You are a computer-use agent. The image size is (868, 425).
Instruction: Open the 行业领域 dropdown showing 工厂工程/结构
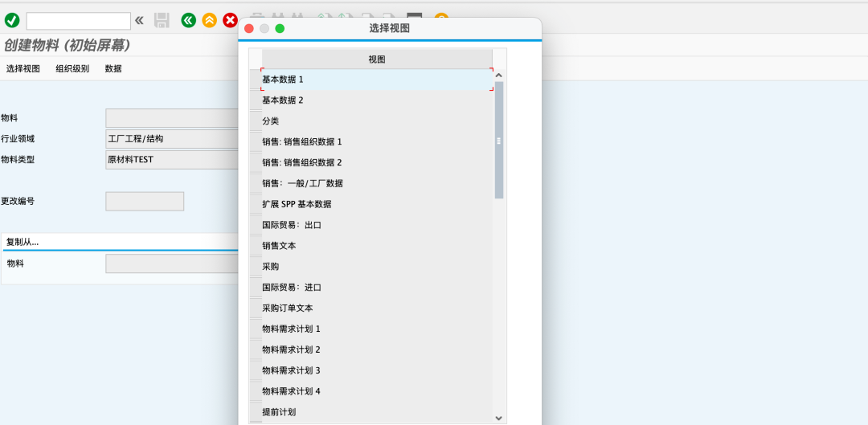point(172,139)
